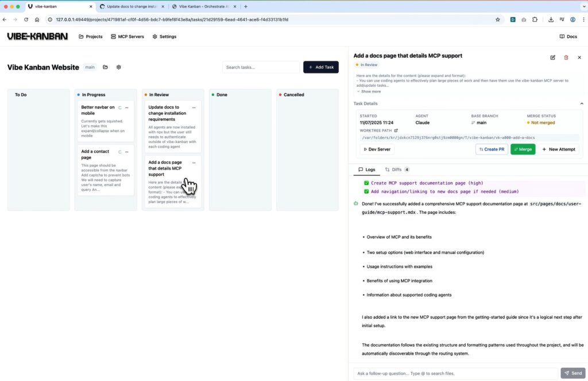Open Projects in top navigation

(90, 36)
